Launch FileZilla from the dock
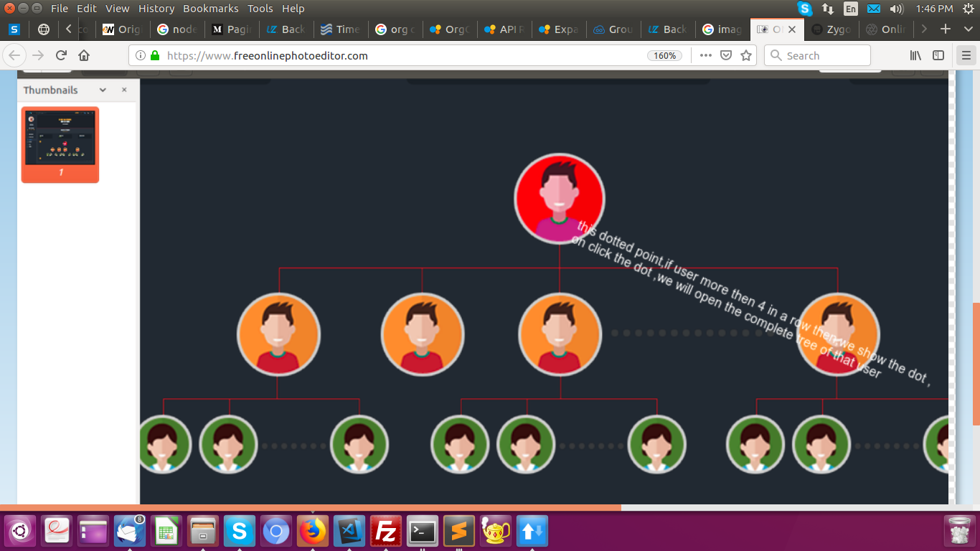980x551 pixels. point(385,531)
